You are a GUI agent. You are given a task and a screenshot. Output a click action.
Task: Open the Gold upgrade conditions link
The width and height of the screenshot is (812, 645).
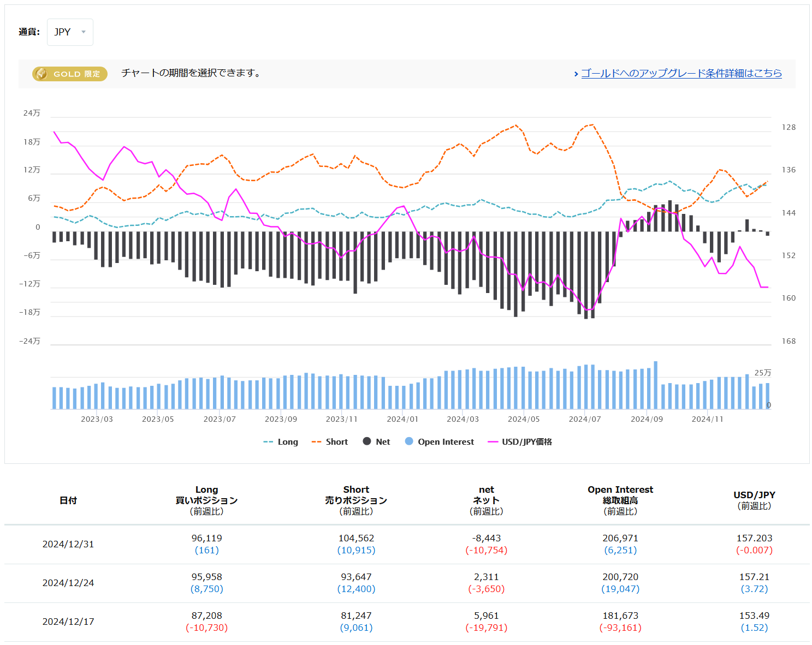point(681,73)
